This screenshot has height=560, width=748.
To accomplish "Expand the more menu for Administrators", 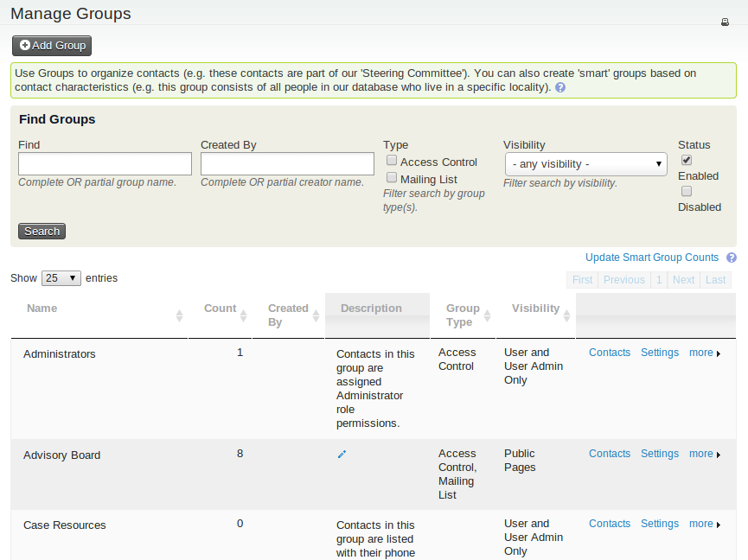I will coord(705,353).
